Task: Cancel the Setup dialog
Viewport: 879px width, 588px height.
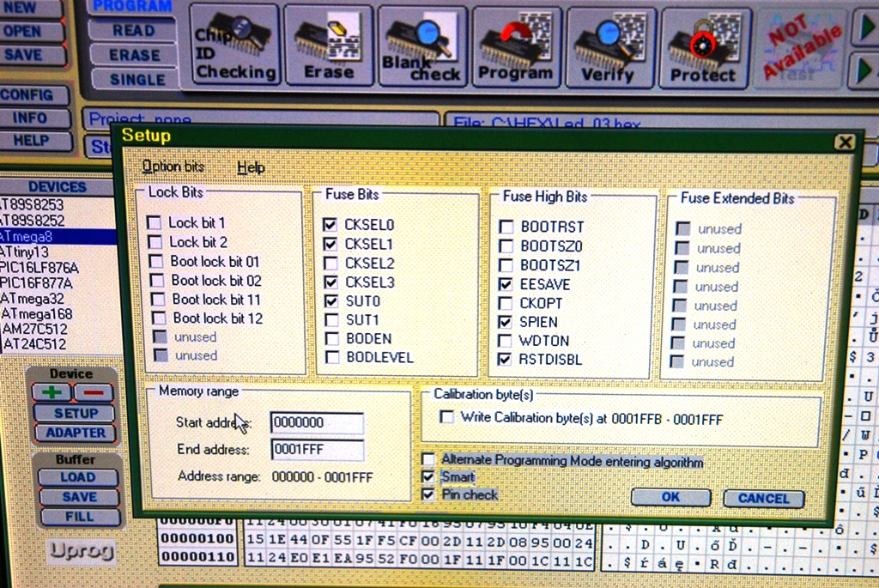Action: click(763, 498)
